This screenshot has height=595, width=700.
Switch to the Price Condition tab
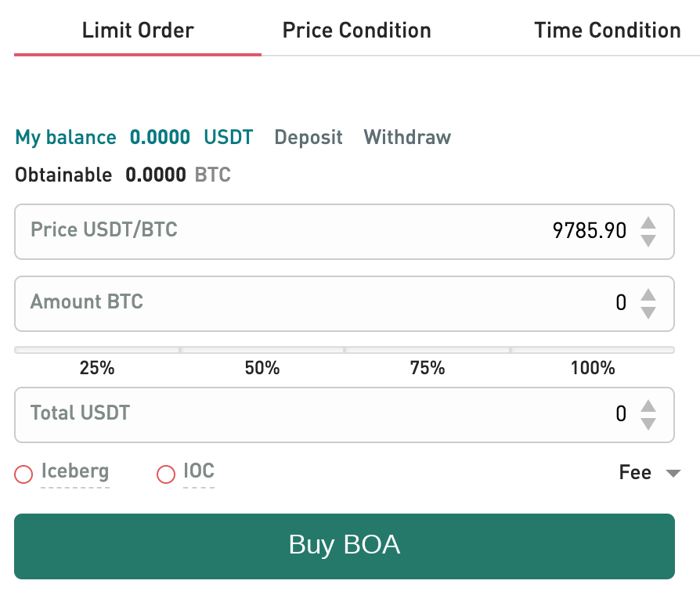(x=357, y=31)
